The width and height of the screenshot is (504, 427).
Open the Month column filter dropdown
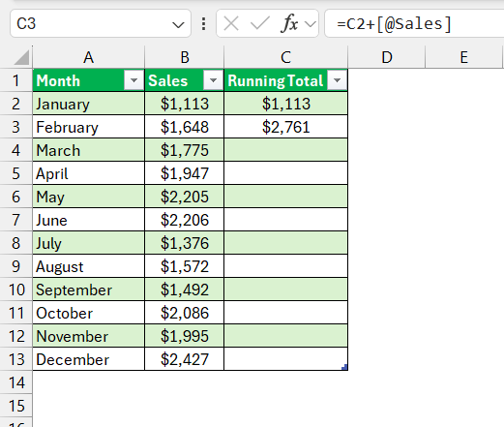point(133,80)
